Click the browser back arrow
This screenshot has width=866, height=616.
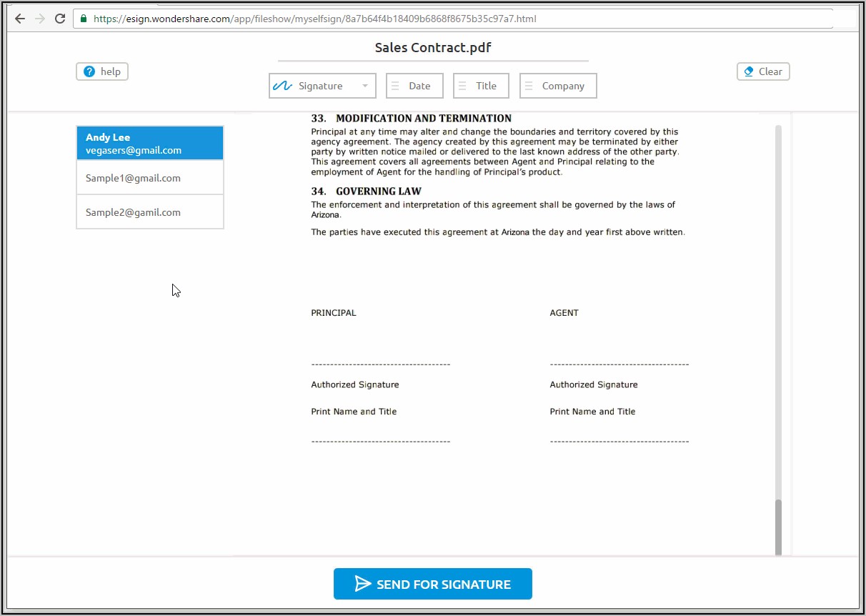pos(19,19)
